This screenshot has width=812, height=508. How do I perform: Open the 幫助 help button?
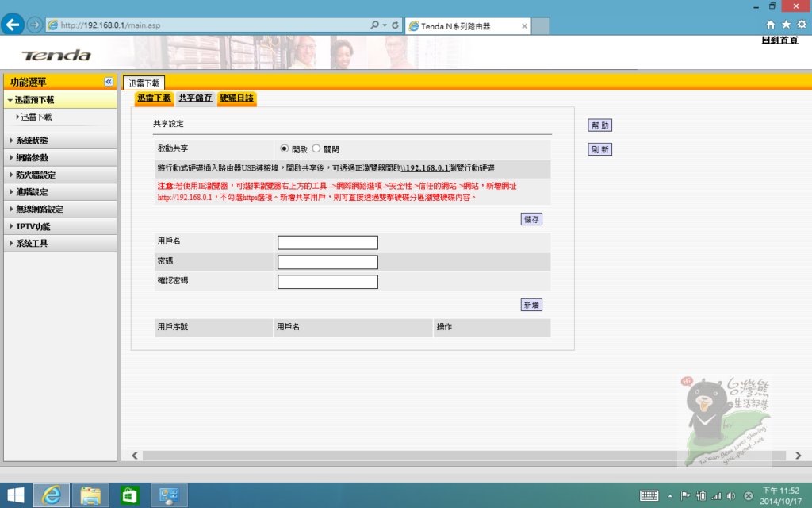(599, 125)
